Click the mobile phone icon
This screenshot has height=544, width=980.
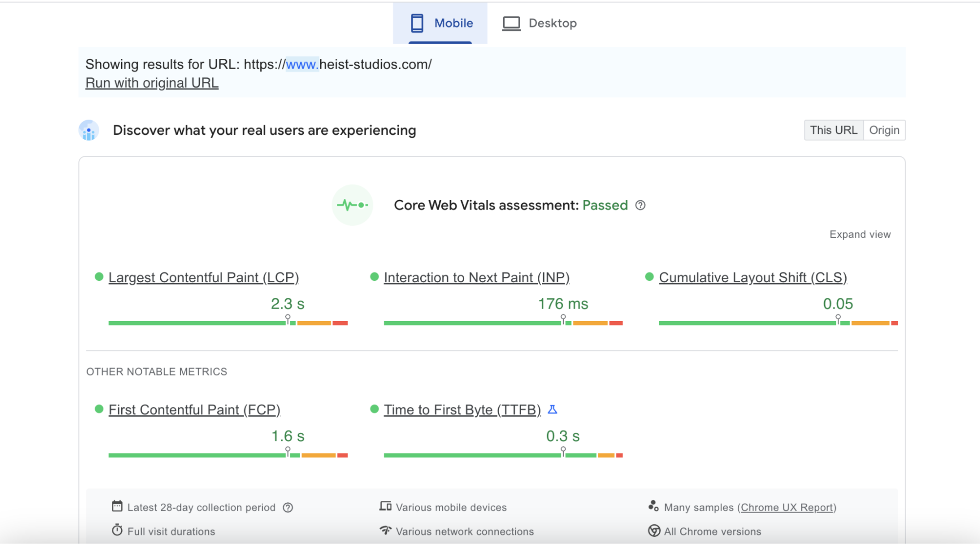(x=417, y=23)
